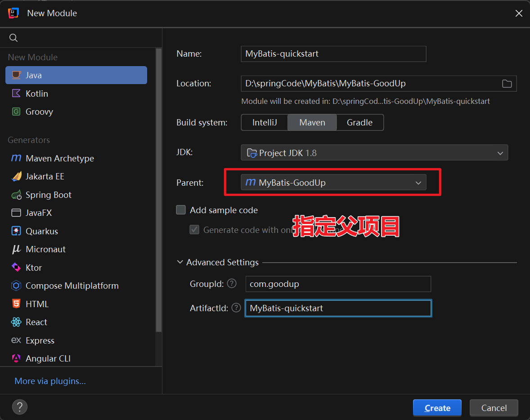This screenshot has width=530, height=420.
Task: Select the Ktor generator entry
Action: point(76,267)
